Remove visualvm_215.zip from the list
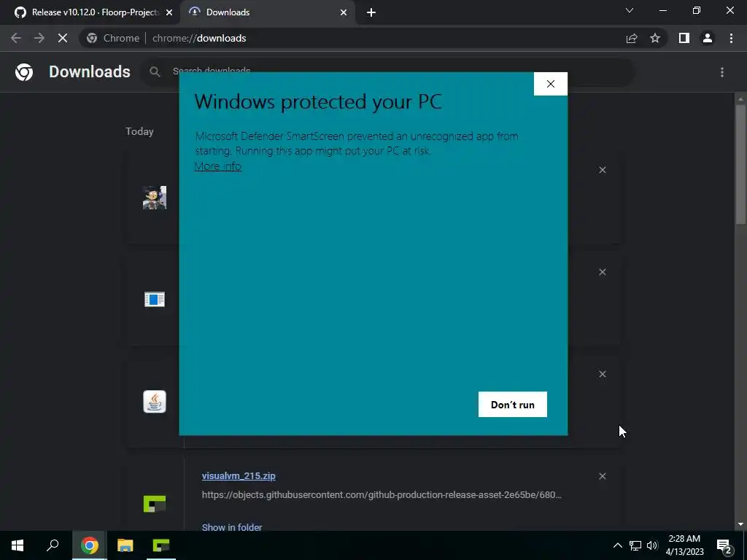Image resolution: width=747 pixels, height=560 pixels. (602, 476)
